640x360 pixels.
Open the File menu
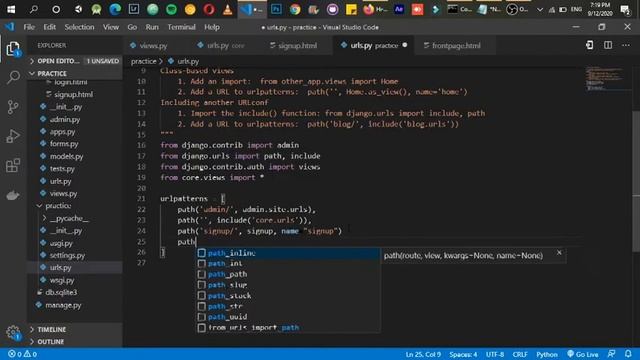(x=29, y=27)
